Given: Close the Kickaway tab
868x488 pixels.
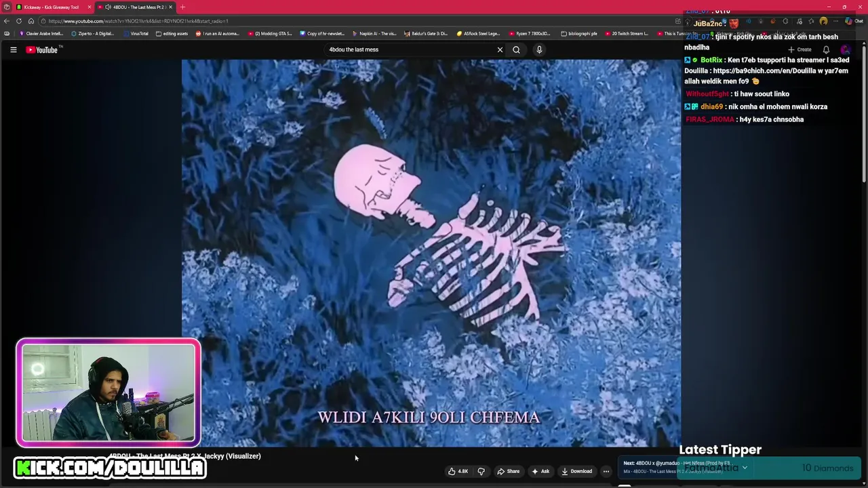Looking at the screenshot, I should 89,7.
